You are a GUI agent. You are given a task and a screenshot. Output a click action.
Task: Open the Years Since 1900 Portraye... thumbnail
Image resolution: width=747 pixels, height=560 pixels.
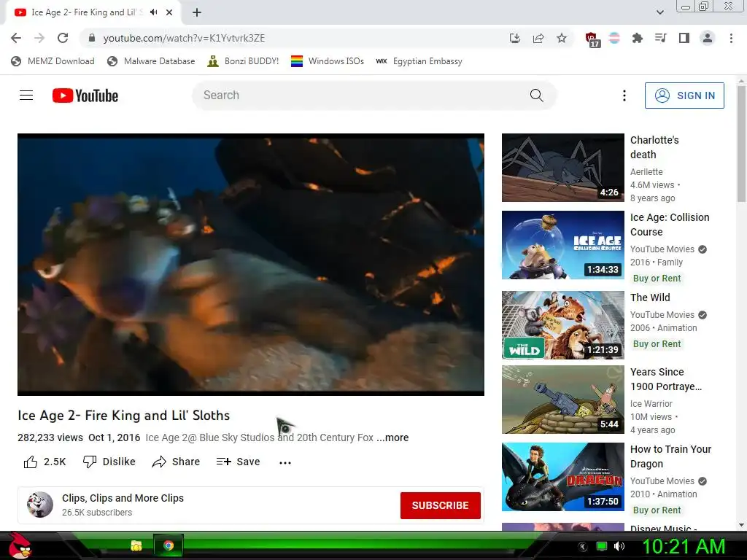tap(562, 400)
